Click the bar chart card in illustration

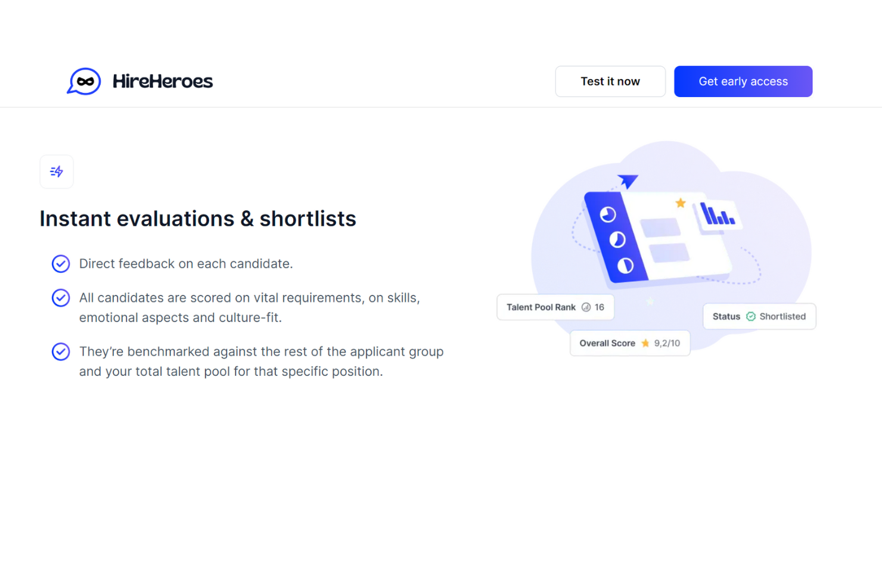point(718,214)
